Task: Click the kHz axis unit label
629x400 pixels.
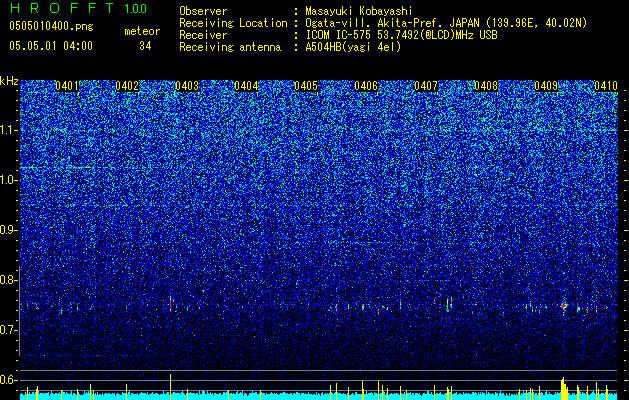Action: coord(9,81)
